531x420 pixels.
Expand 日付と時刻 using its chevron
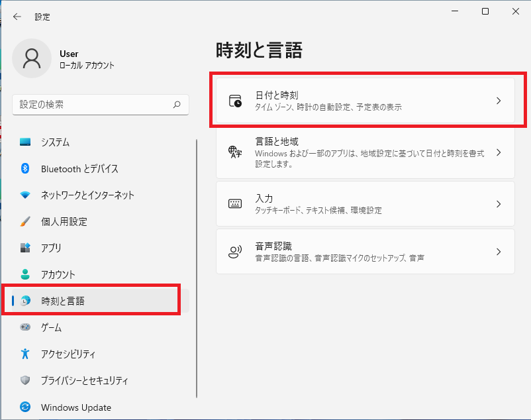[499, 101]
